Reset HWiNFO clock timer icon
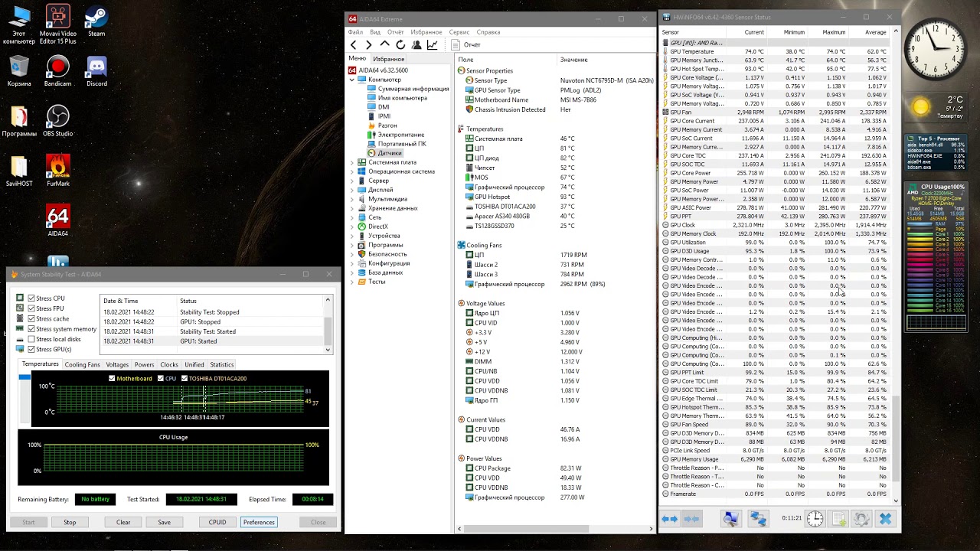 [815, 519]
